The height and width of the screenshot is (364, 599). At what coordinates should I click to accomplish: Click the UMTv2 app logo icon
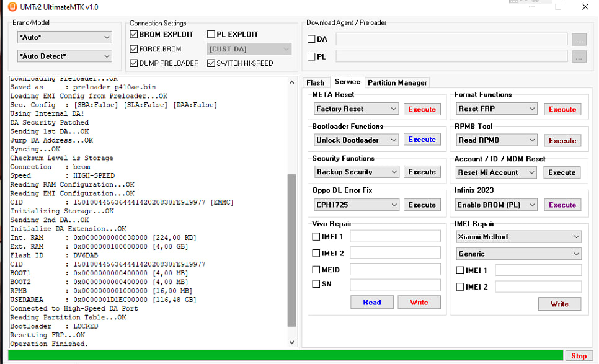coord(12,7)
